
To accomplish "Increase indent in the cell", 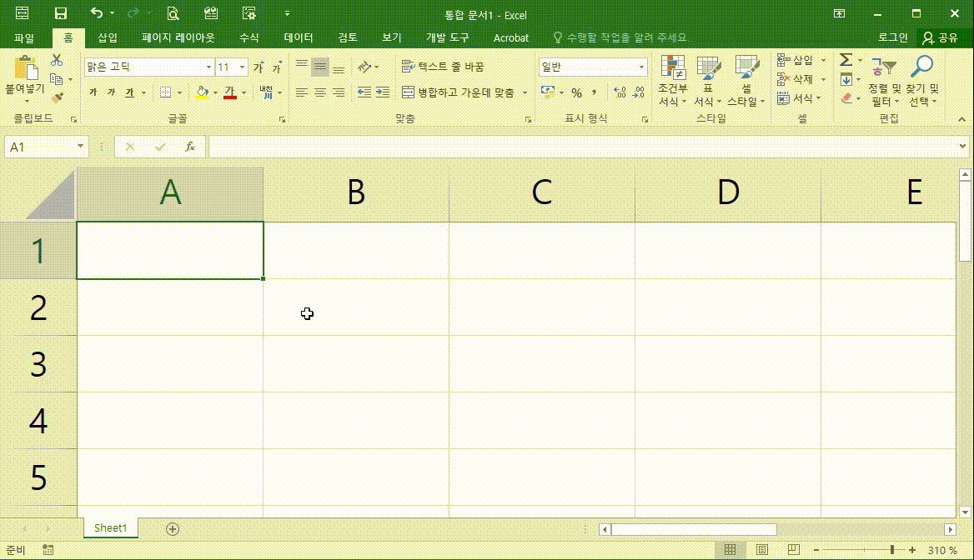I will 383,92.
